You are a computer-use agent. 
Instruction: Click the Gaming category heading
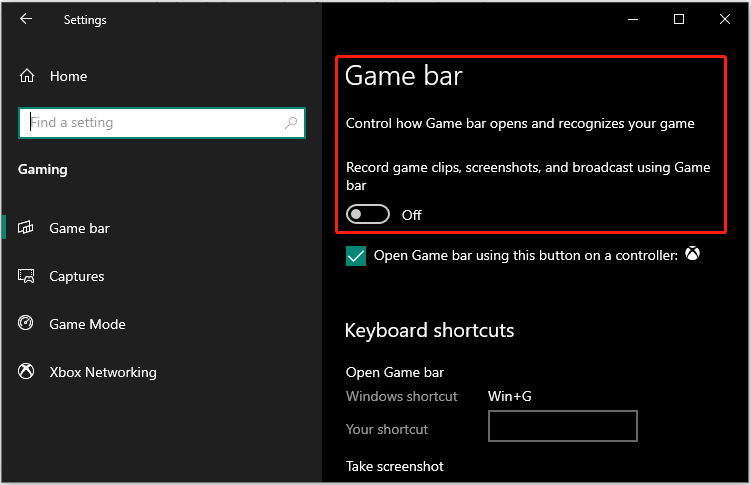click(x=43, y=169)
